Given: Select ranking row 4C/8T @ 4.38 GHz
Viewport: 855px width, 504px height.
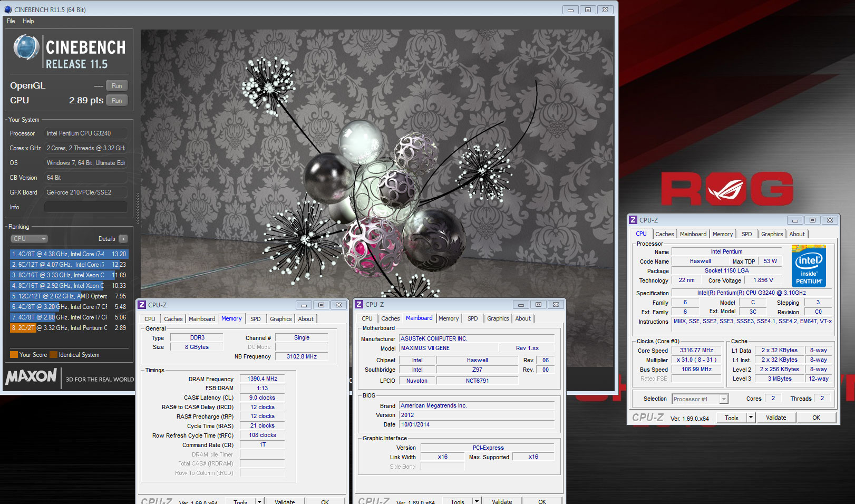Looking at the screenshot, I should point(69,254).
